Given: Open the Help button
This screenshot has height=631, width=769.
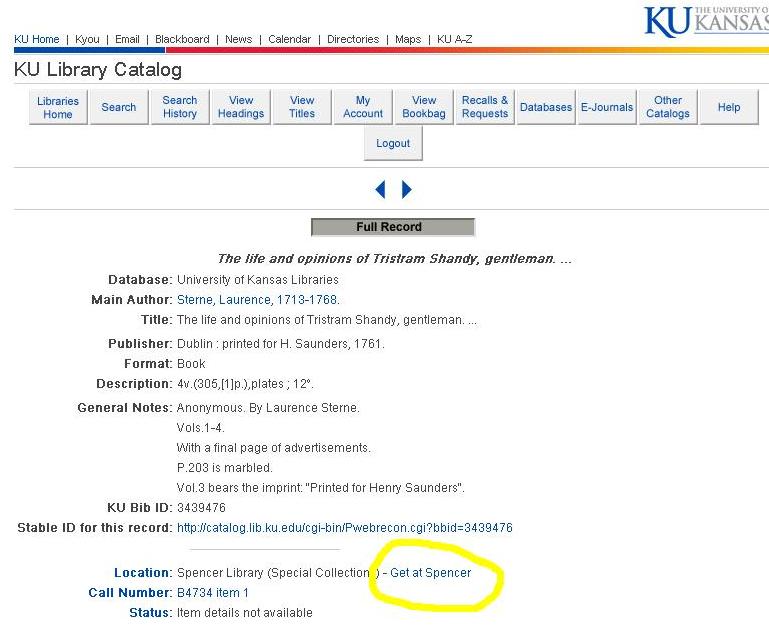Looking at the screenshot, I should point(729,107).
